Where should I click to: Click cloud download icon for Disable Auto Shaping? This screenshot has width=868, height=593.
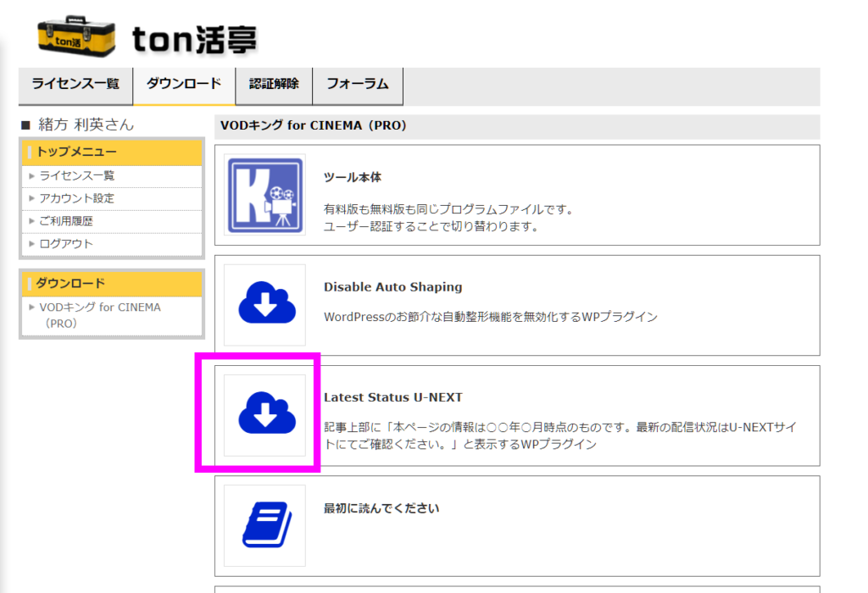click(264, 305)
